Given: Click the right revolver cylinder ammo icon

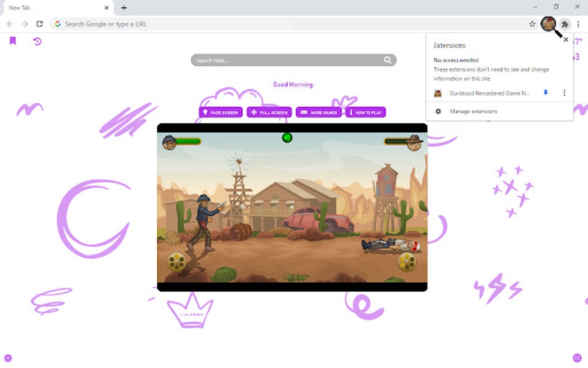Looking at the screenshot, I should pos(407,261).
